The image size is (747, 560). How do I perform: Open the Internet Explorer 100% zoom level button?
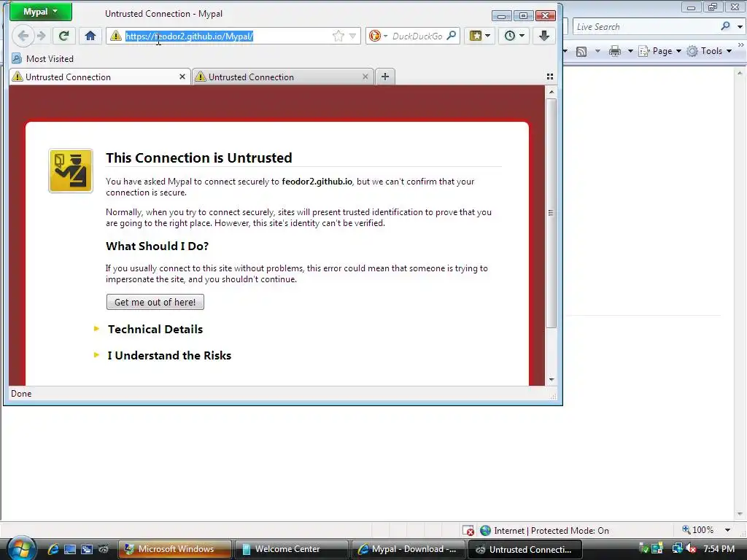coord(698,530)
